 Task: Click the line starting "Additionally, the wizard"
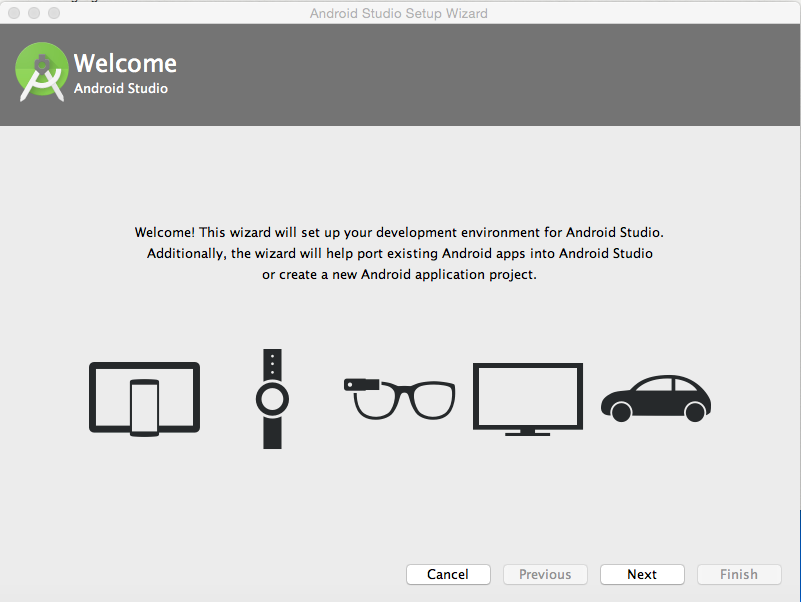399,253
